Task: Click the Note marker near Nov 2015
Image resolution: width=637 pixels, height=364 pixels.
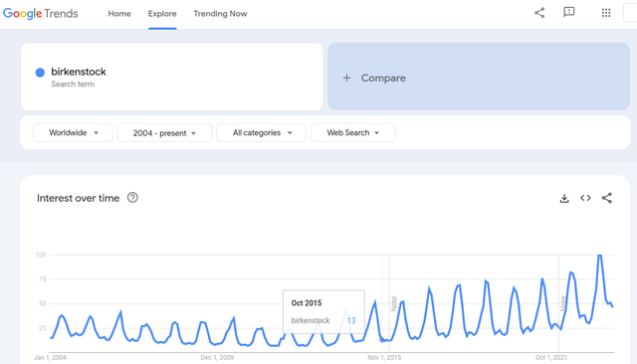Action: [x=394, y=303]
